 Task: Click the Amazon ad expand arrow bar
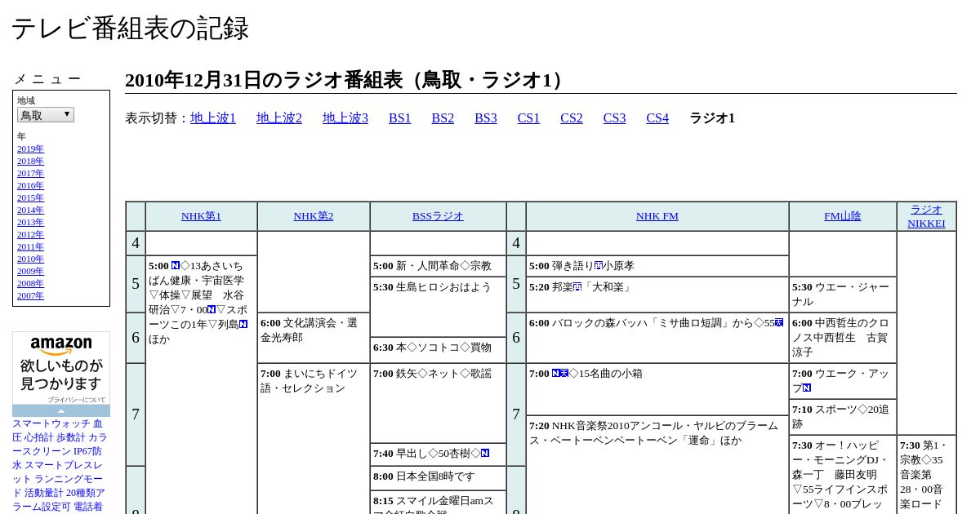pos(61,411)
